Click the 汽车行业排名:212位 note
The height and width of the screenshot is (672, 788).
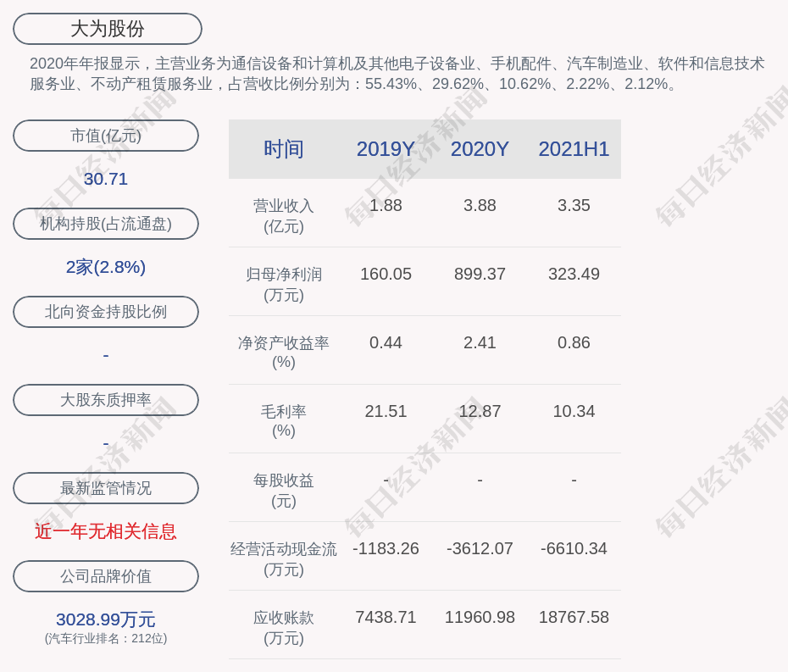click(x=106, y=638)
